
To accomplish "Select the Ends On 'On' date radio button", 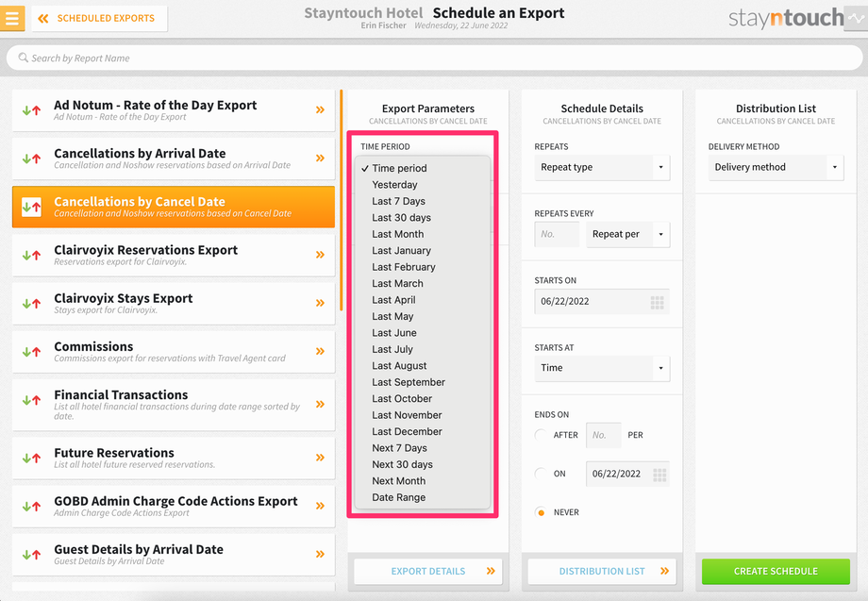I will pos(541,474).
